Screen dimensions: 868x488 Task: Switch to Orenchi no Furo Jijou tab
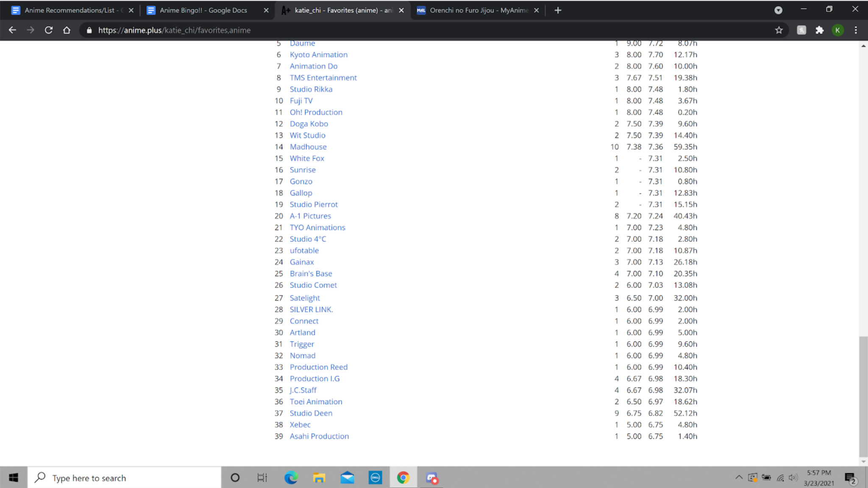(478, 10)
